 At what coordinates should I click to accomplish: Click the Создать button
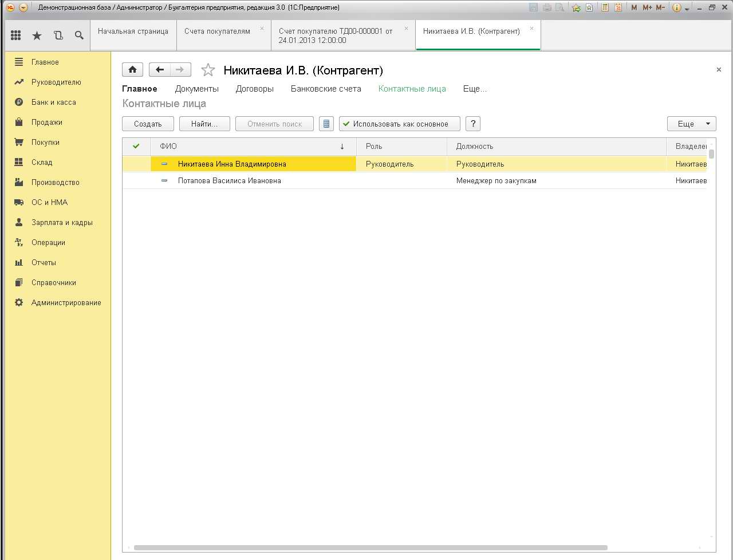coord(148,124)
